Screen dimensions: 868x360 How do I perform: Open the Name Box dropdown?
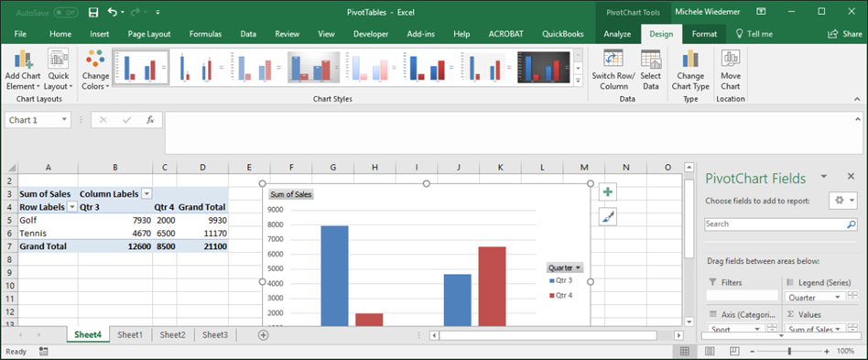tap(65, 120)
